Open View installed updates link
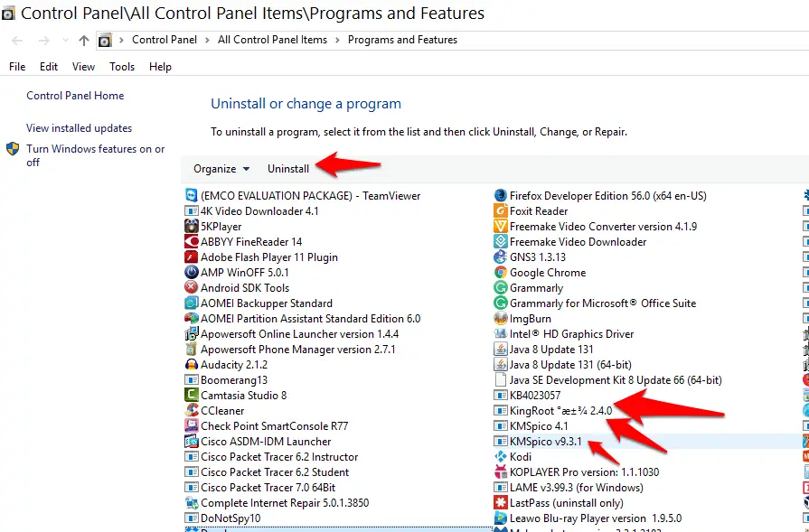This screenshot has height=532, width=809. pyautogui.click(x=79, y=128)
